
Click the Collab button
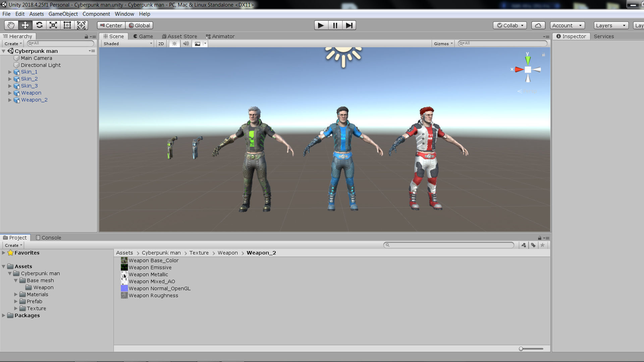pos(510,25)
